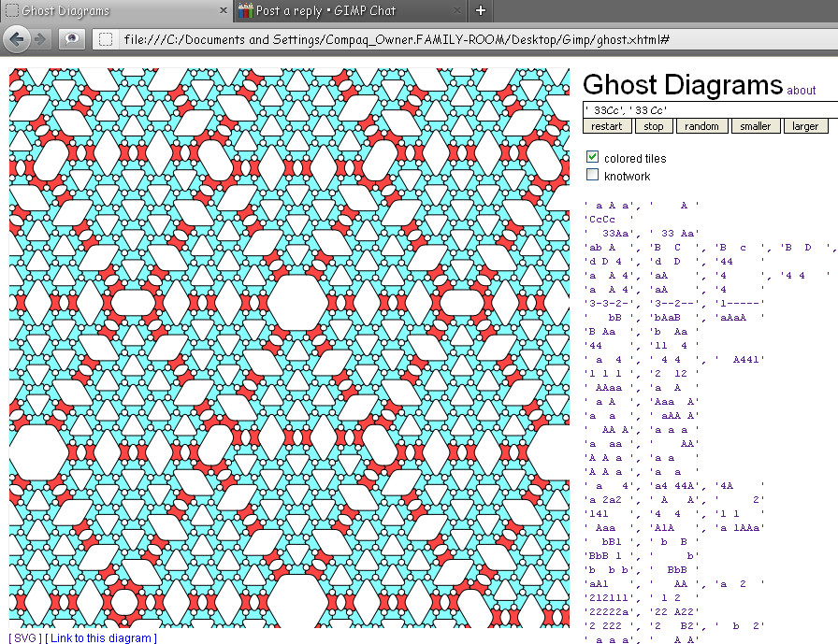Select the 'aAl' pattern example
The height and width of the screenshot is (644, 838).
(x=674, y=583)
